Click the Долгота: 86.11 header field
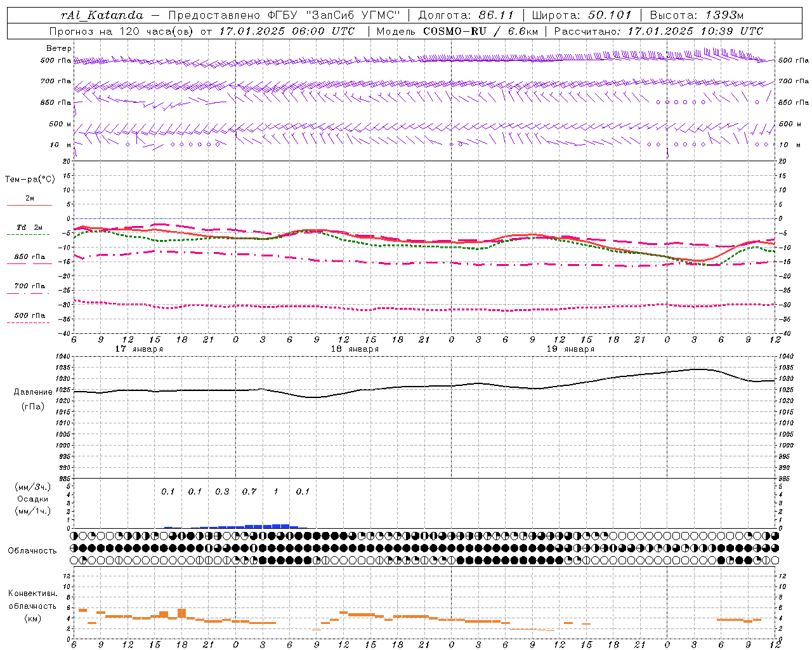The width and height of the screenshot is (812, 650). [x=466, y=15]
